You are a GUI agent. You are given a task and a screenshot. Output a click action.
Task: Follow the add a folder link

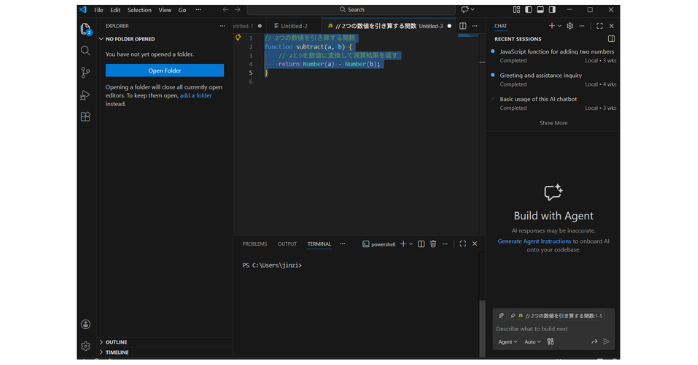[195, 95]
